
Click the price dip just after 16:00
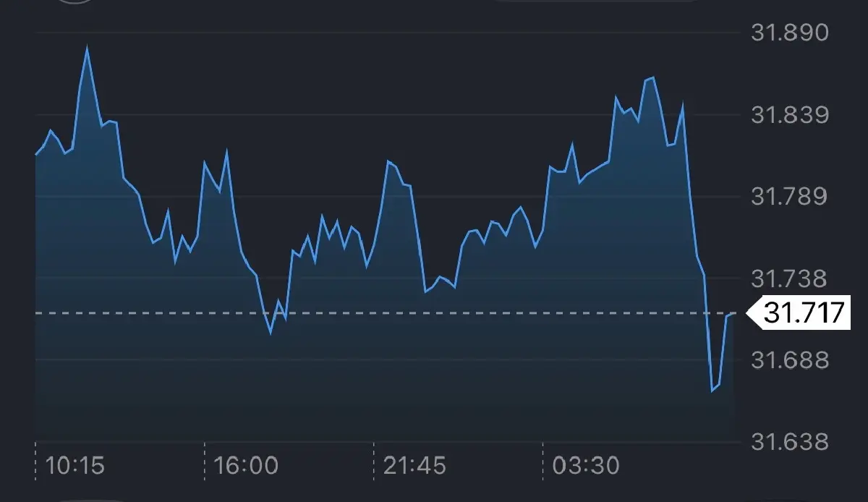(x=271, y=333)
